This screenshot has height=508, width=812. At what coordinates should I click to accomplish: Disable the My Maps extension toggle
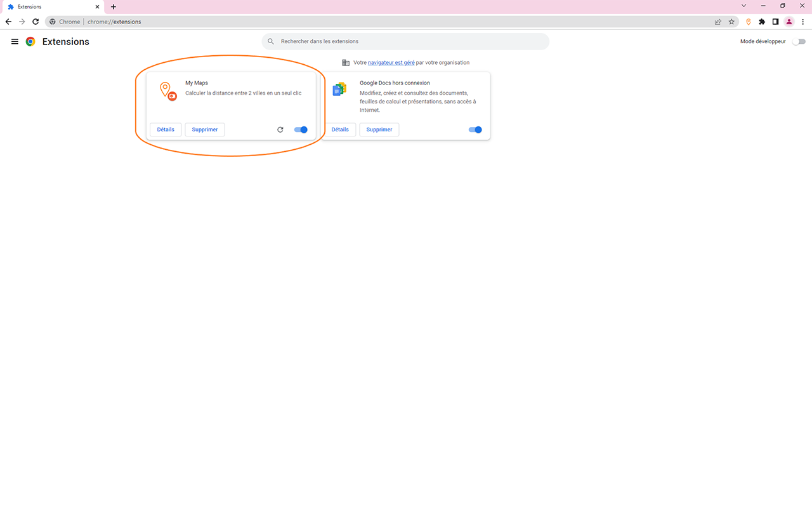point(301,130)
